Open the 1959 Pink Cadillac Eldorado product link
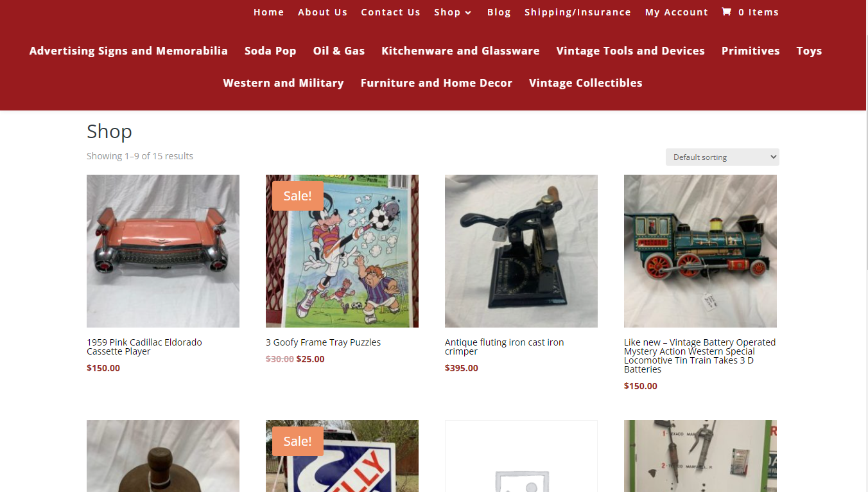The width and height of the screenshot is (868, 492). tap(144, 347)
